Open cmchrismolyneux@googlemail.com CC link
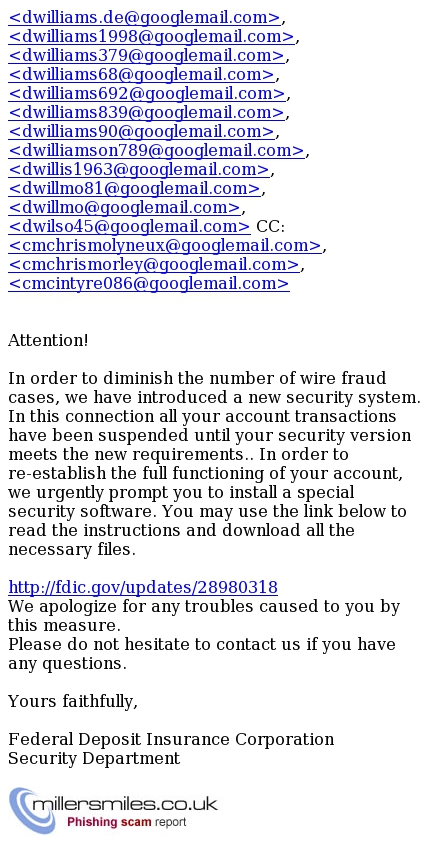The height and width of the screenshot is (843, 430). tap(165, 246)
